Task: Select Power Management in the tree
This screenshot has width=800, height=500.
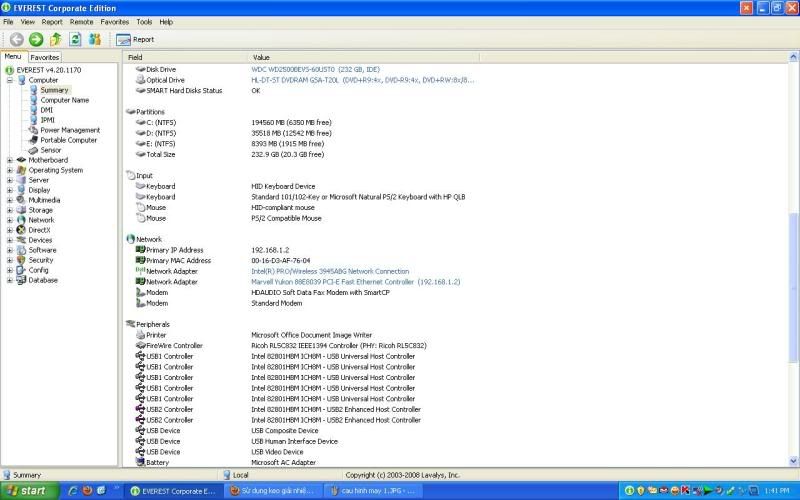Action: pyautogui.click(x=70, y=130)
